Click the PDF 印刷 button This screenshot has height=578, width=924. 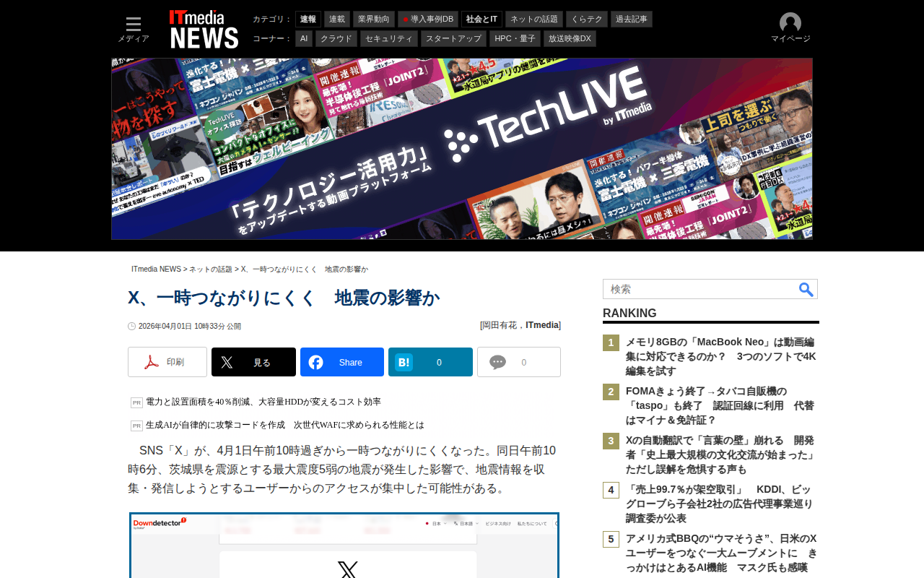[167, 362]
